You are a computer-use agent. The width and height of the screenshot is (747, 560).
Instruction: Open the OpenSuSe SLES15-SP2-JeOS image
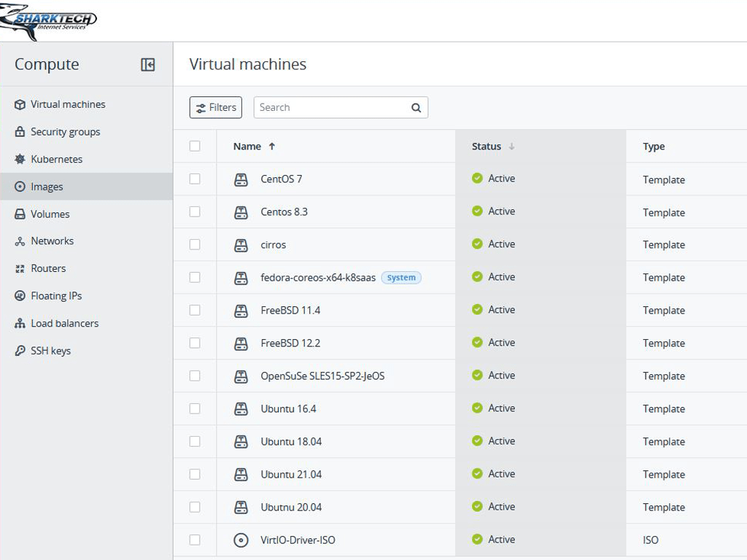322,376
